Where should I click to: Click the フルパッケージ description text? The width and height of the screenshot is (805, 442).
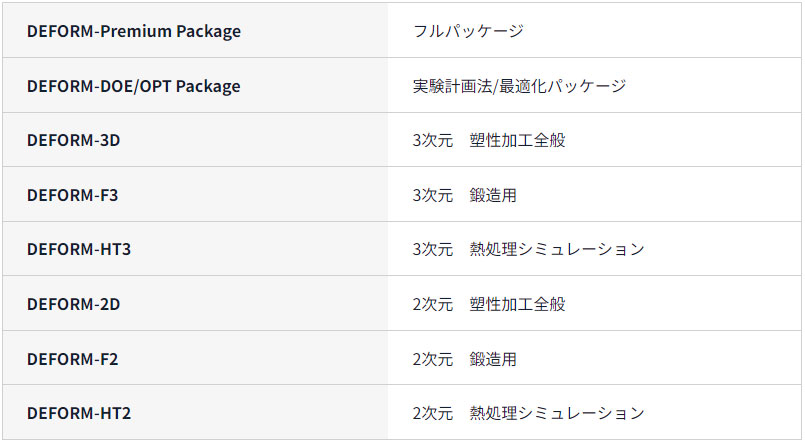click(468, 31)
